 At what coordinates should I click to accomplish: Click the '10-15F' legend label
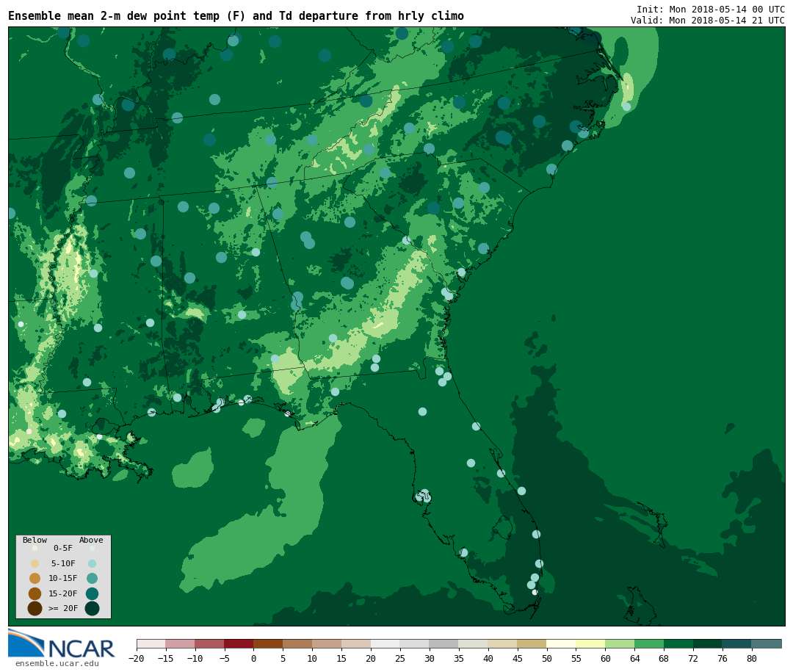(63, 579)
